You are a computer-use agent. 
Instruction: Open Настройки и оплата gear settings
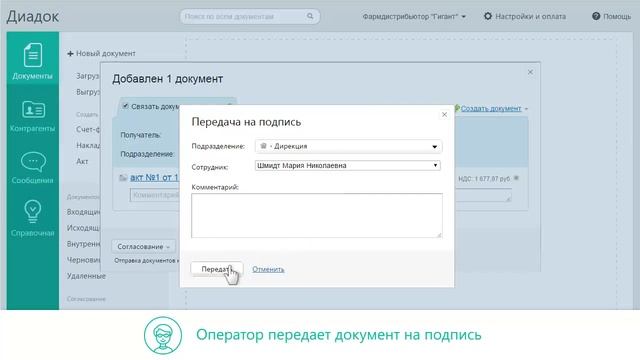(x=524, y=16)
